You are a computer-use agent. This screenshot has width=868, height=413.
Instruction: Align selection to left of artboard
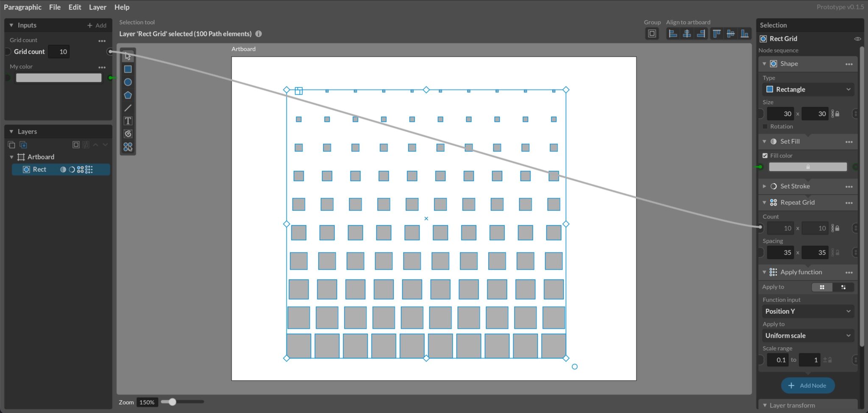coord(673,33)
